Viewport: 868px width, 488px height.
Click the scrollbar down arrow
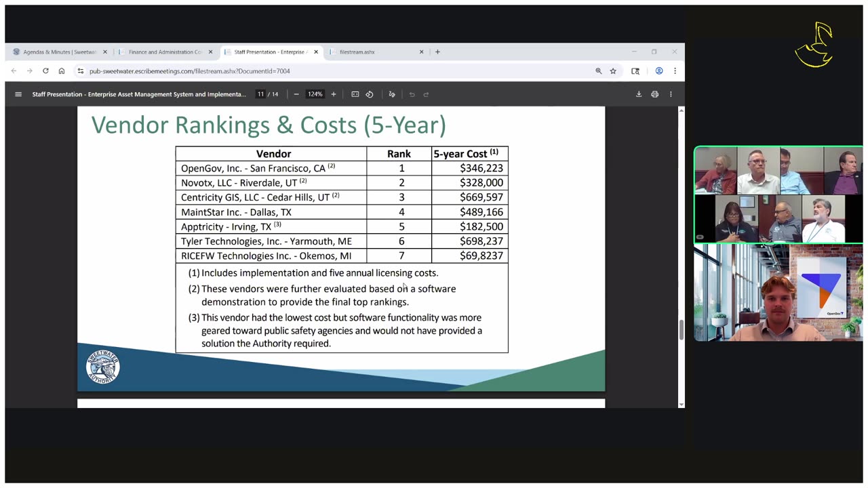pyautogui.click(x=681, y=404)
